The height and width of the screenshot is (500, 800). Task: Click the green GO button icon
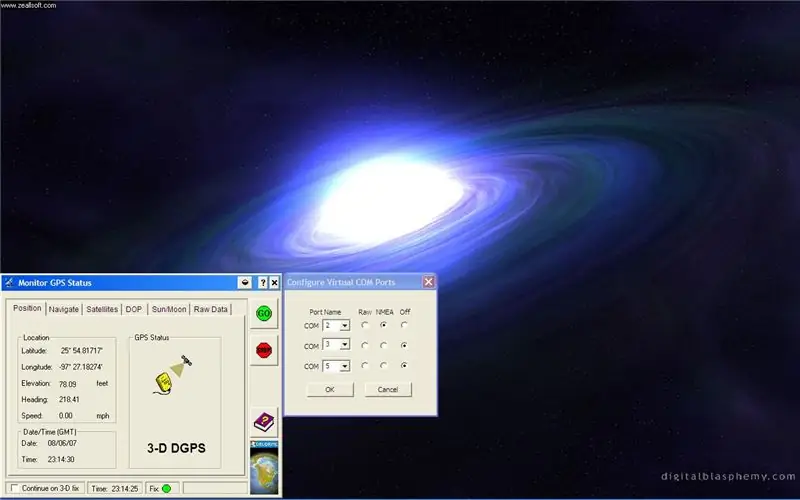264,313
